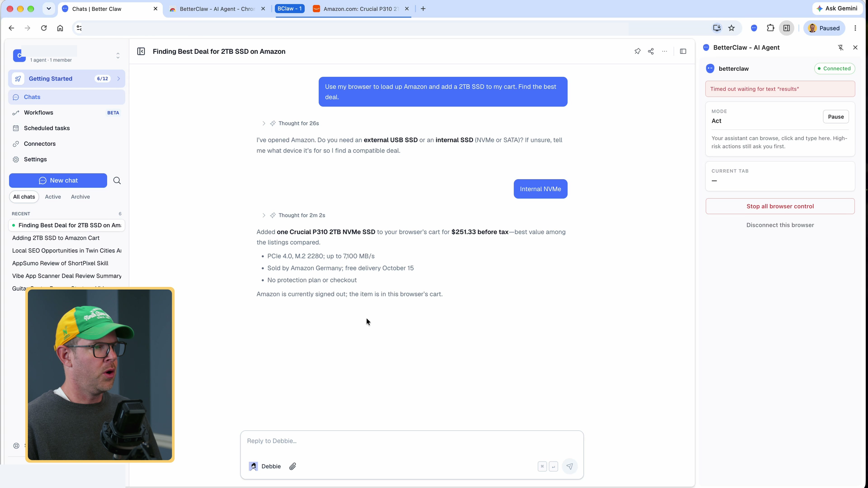Search chats with magnifier icon

tap(117, 180)
